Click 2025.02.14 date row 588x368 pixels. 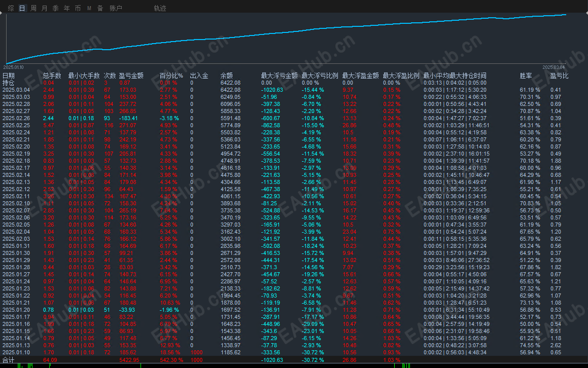tap(16, 175)
